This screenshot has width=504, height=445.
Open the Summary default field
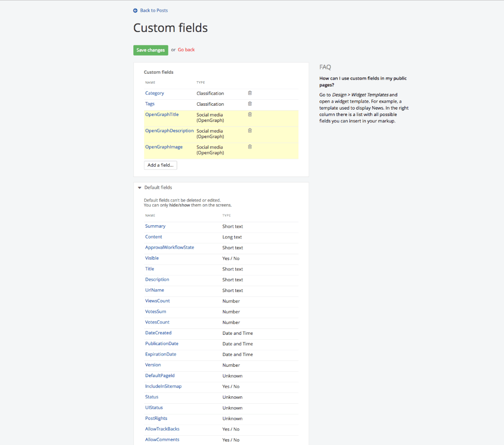(155, 226)
